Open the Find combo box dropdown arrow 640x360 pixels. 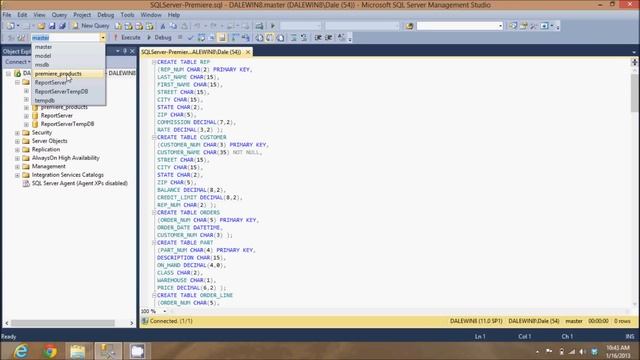(x=500, y=26)
